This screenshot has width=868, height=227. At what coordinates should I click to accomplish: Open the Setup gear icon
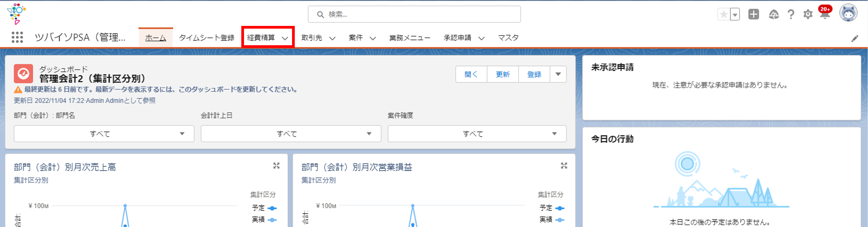click(808, 15)
